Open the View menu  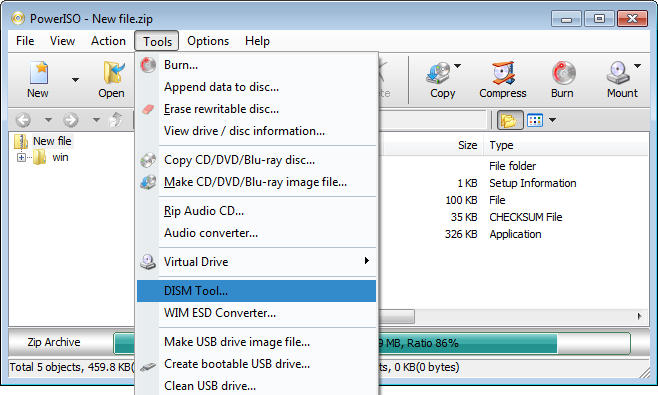pos(62,41)
